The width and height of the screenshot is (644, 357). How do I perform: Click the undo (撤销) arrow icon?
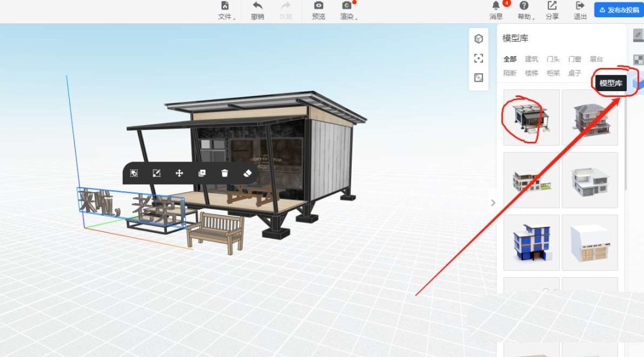coord(258,7)
